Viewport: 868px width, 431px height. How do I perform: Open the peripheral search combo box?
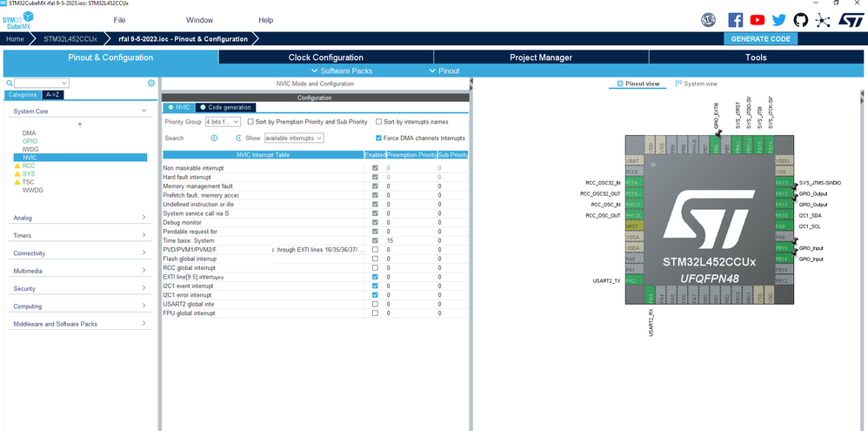[x=42, y=83]
